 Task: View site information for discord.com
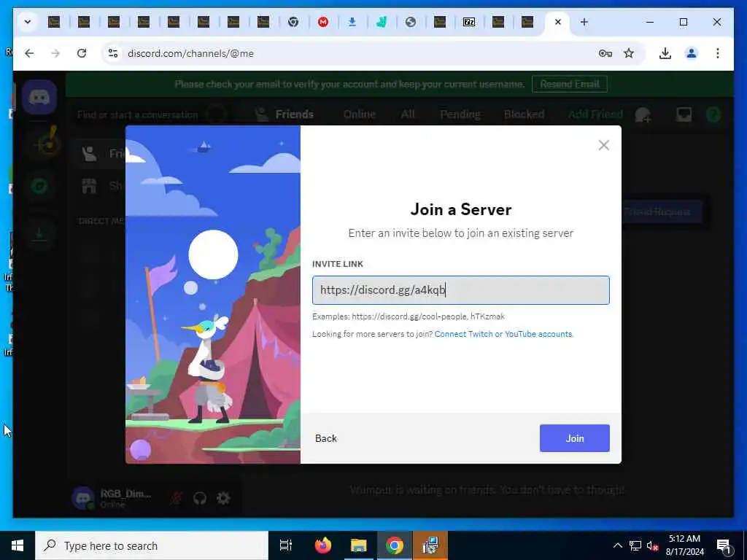113,53
